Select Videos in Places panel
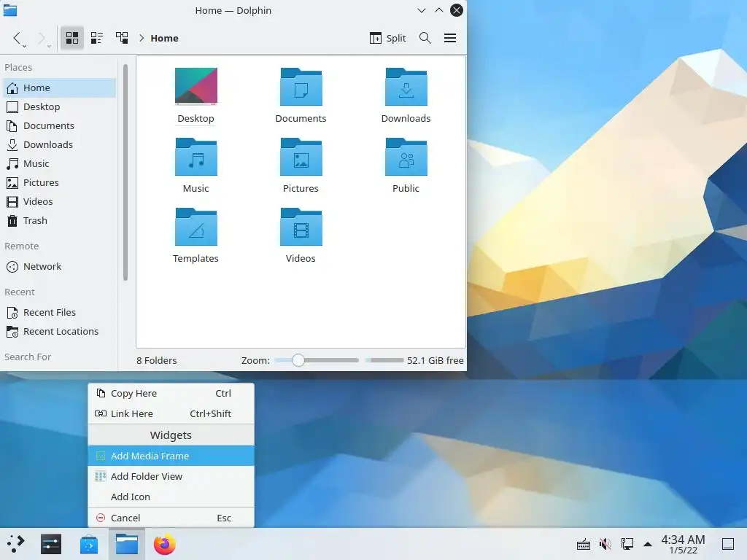 [60, 201]
